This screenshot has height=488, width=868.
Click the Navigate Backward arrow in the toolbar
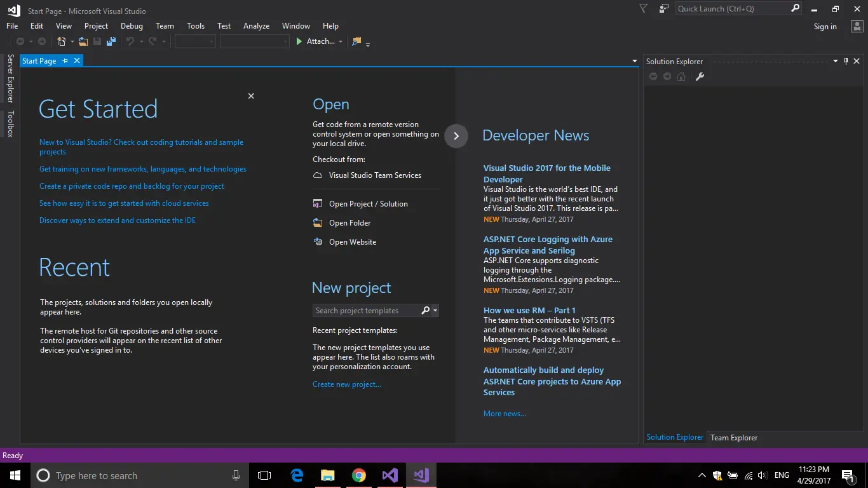point(20,41)
